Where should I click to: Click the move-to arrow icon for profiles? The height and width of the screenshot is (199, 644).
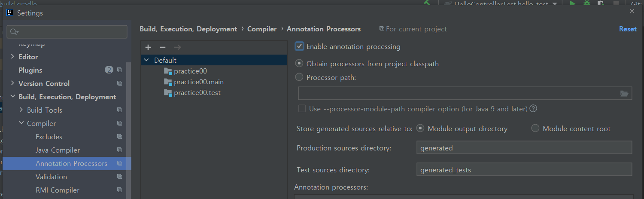pyautogui.click(x=177, y=47)
